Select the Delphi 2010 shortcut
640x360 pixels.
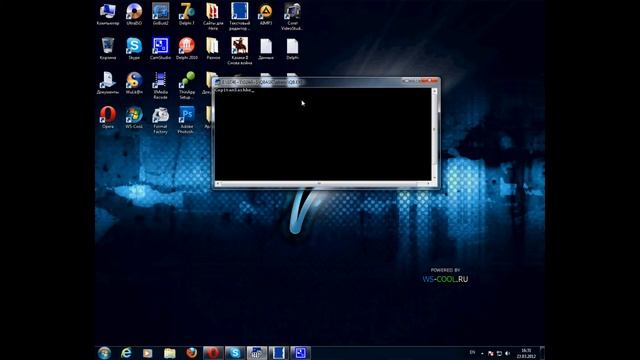point(187,49)
